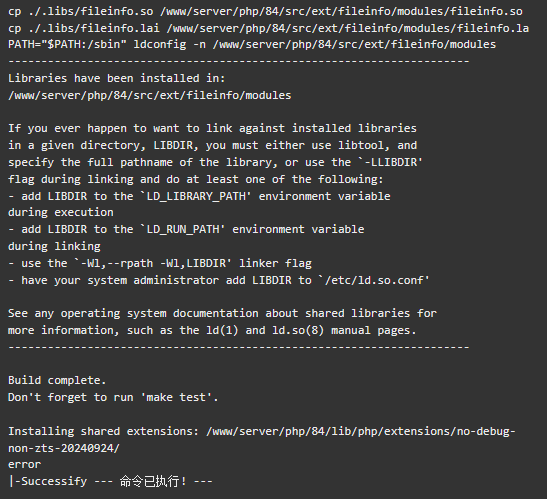The height and width of the screenshot is (499, 547).
Task: Click the 'cp ./.libs/fileinfo.so' command line
Action: 265,12
